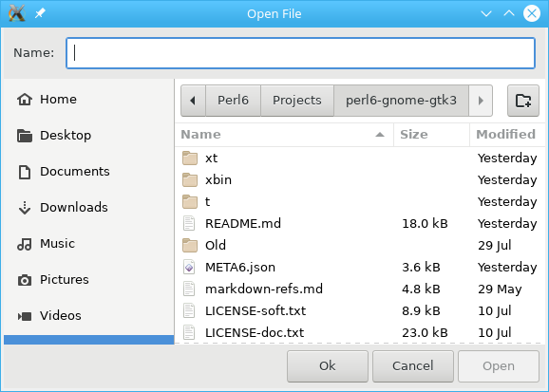Navigate to Projects in the path bar

point(297,101)
